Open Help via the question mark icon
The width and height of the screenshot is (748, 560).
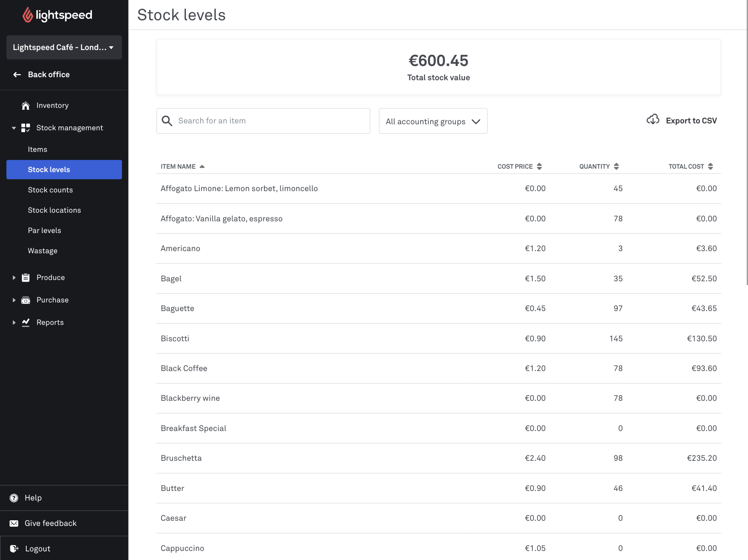[15, 497]
